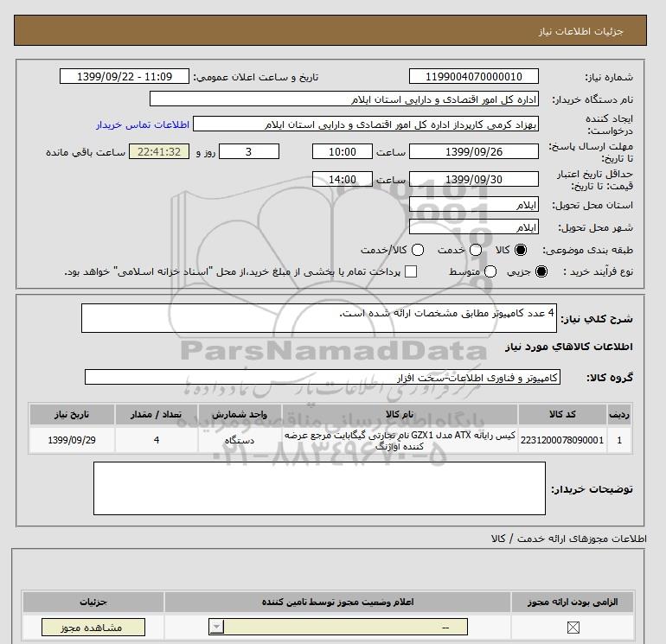Click the buyer notes text area

pos(319,488)
